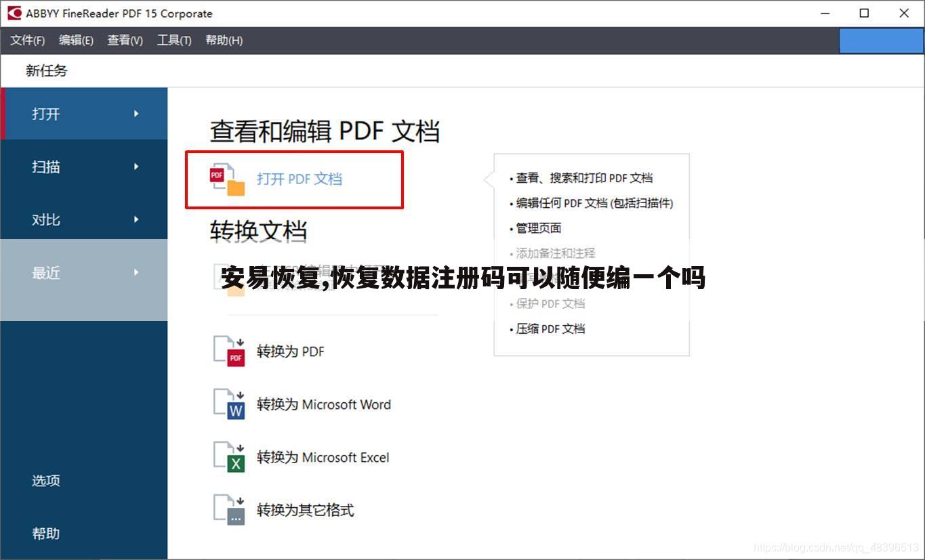Click the 添加备注和注释 tooltip line

point(556,253)
